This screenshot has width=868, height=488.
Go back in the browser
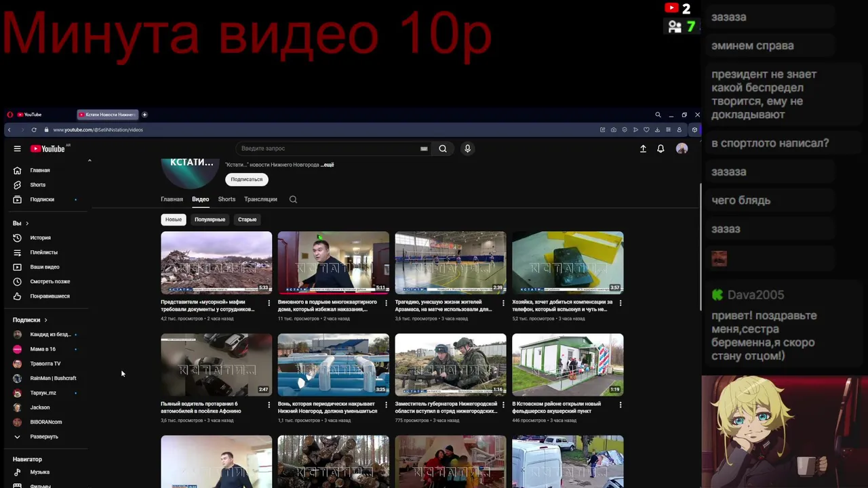point(9,129)
